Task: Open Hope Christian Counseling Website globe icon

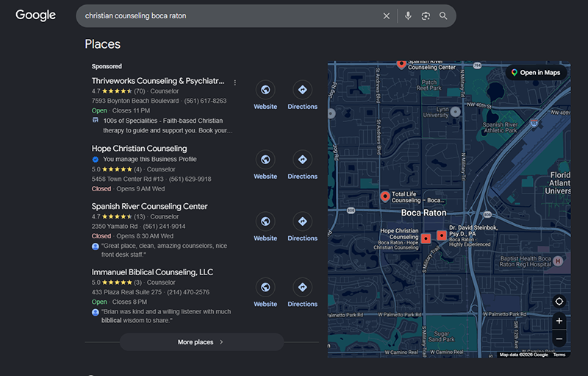Action: click(x=265, y=160)
